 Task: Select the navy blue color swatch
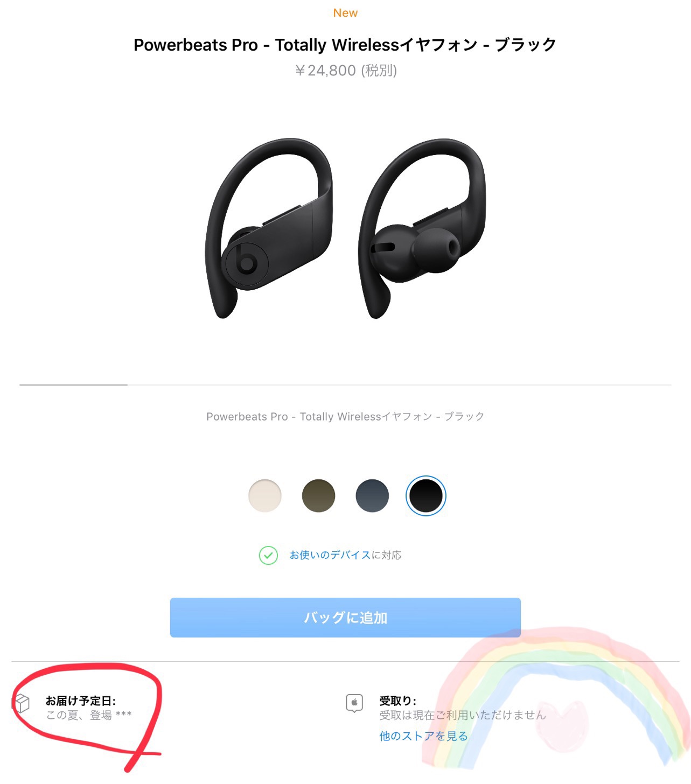point(372,495)
